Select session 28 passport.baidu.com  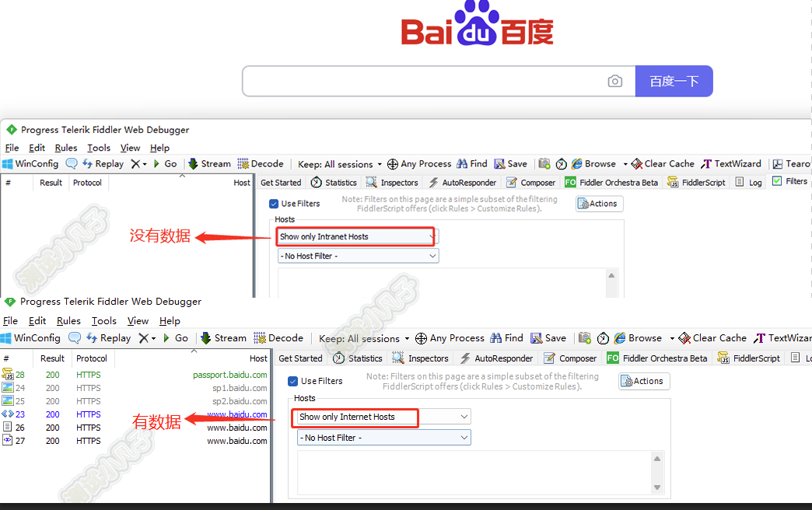point(135,375)
